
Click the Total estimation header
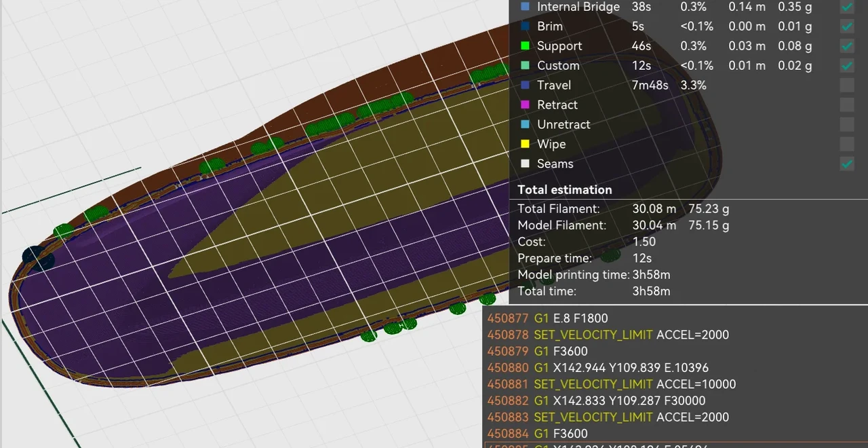(x=565, y=190)
